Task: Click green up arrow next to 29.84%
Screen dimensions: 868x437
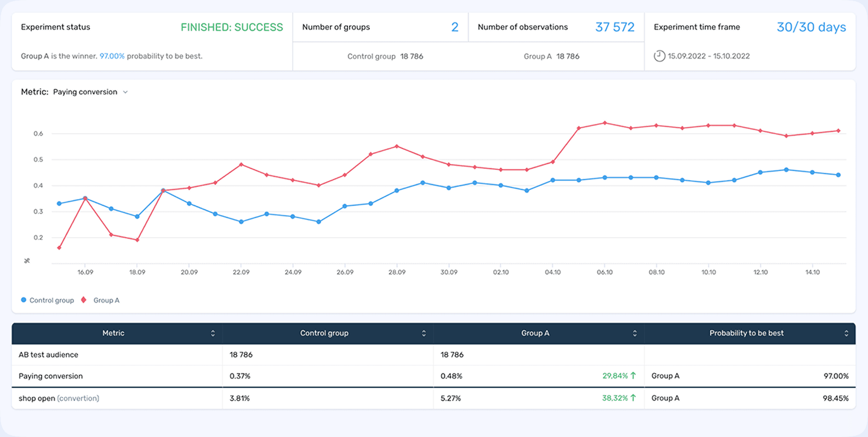Action: click(633, 376)
